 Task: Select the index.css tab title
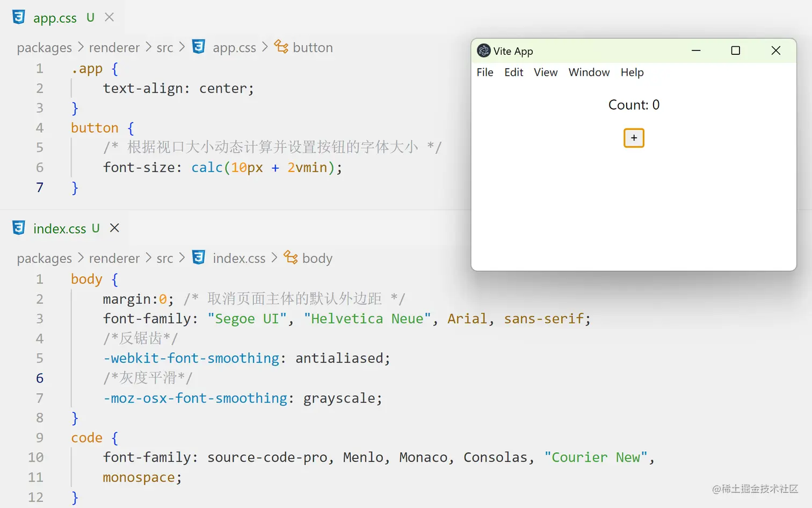(60, 228)
